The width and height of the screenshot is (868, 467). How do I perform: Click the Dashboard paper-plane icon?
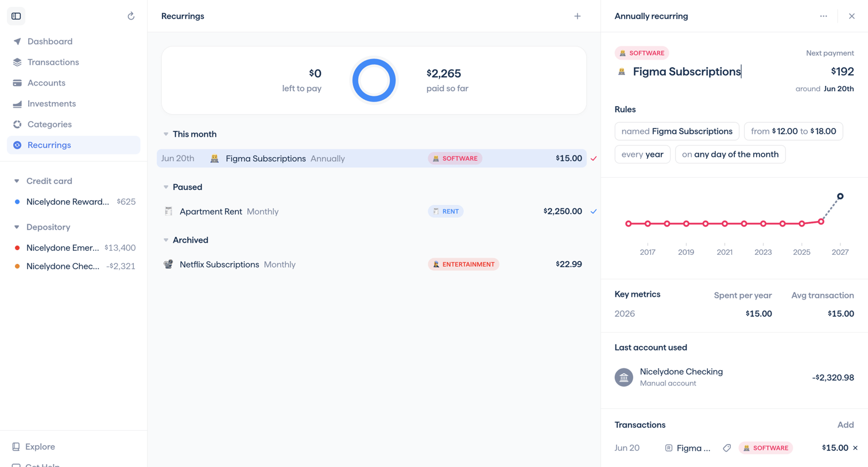pos(17,41)
